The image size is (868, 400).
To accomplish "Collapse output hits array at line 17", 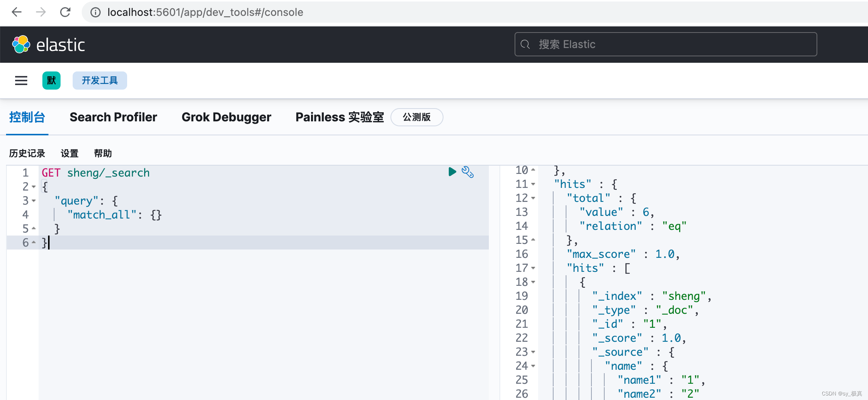I will tap(533, 268).
